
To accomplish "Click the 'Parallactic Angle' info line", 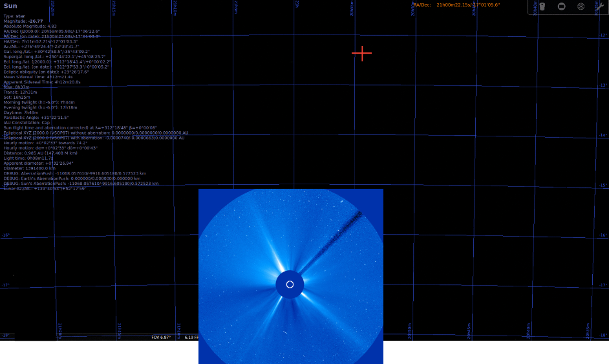I will click(x=36, y=117).
